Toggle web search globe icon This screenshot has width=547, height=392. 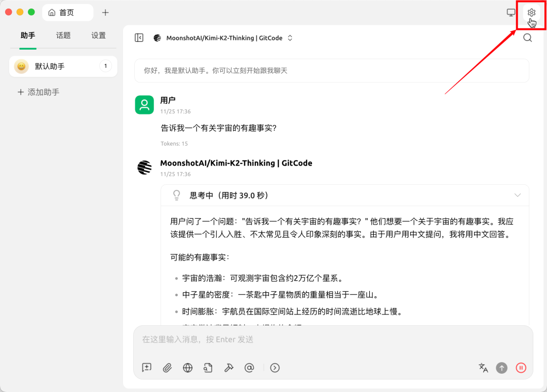coord(188,368)
